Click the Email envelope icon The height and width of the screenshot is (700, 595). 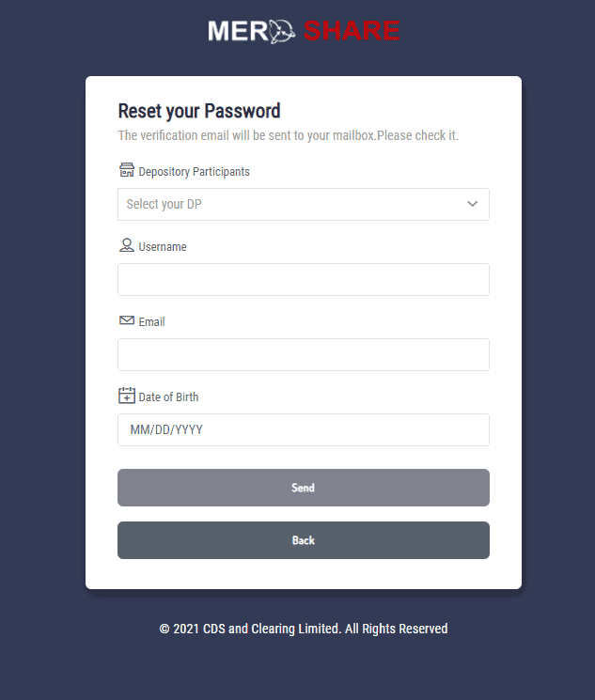point(127,320)
